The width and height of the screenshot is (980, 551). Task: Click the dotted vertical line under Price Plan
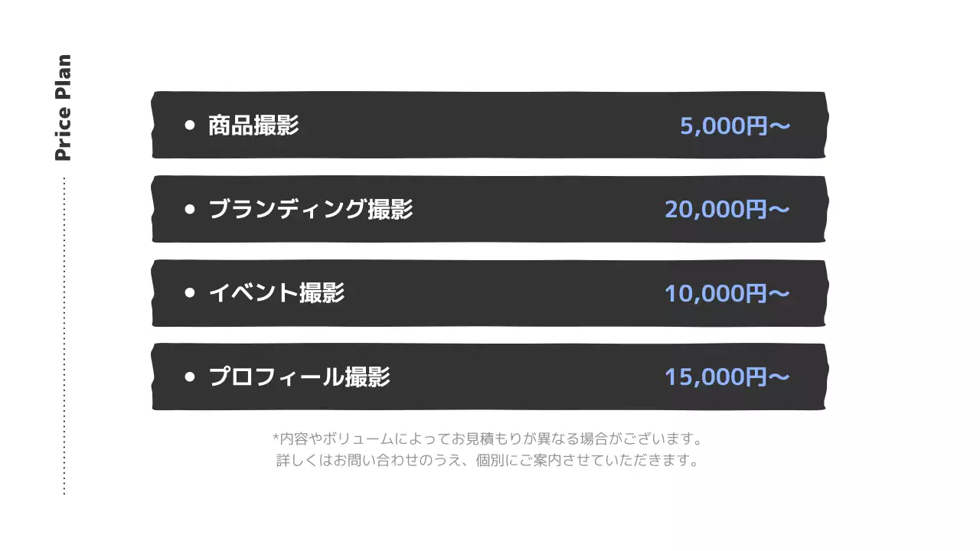click(64, 337)
